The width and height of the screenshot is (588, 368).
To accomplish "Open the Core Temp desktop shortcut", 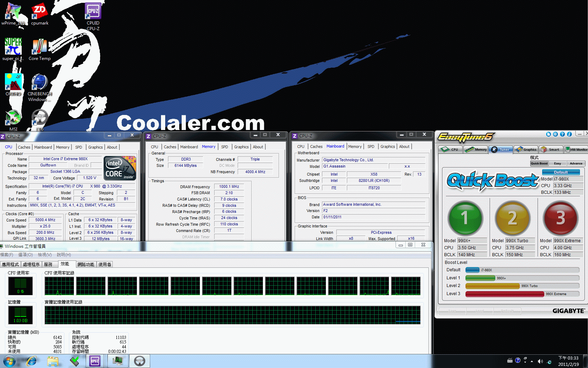I will (x=40, y=49).
